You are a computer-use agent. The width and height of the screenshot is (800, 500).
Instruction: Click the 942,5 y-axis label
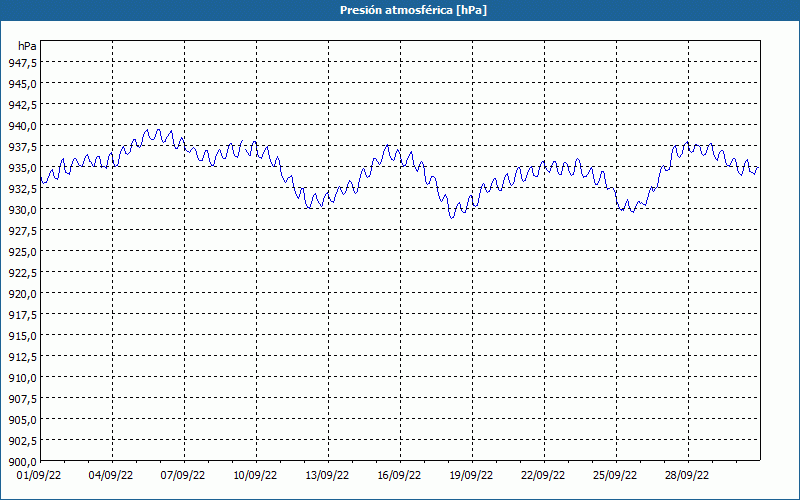(x=22, y=105)
